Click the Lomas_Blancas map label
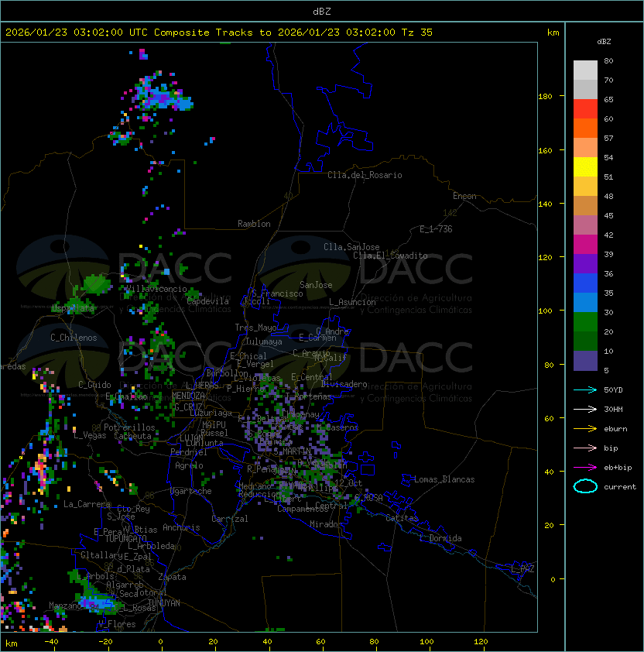 point(444,479)
